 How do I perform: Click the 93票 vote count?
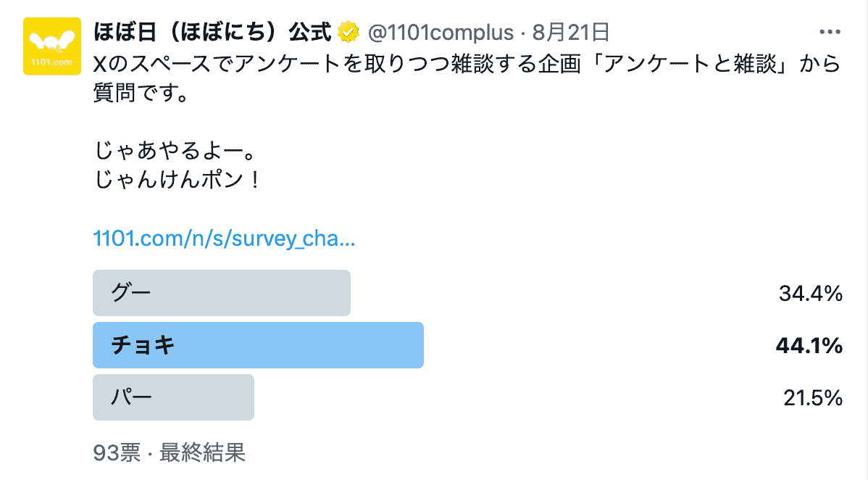(x=117, y=453)
